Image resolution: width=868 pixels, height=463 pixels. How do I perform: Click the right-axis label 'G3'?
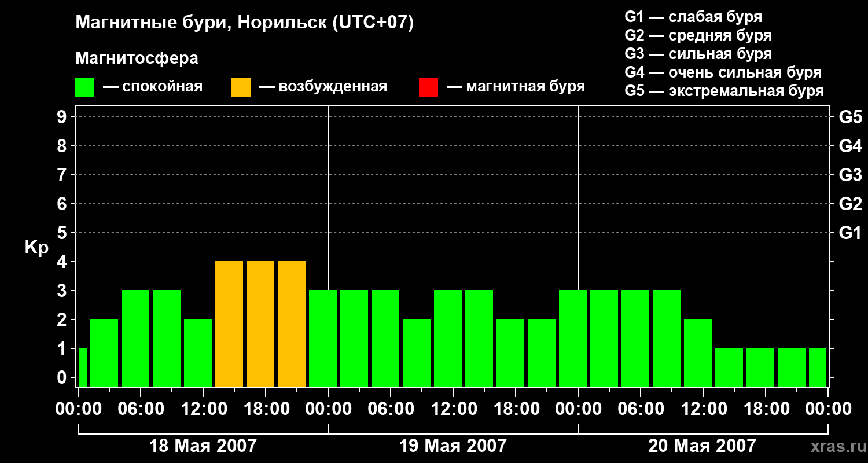(850, 175)
